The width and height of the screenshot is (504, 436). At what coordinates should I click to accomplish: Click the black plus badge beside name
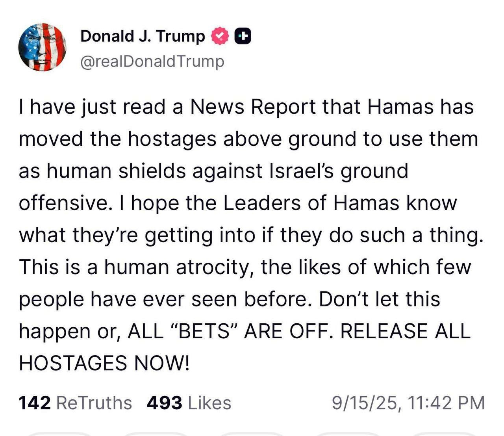[x=243, y=36]
